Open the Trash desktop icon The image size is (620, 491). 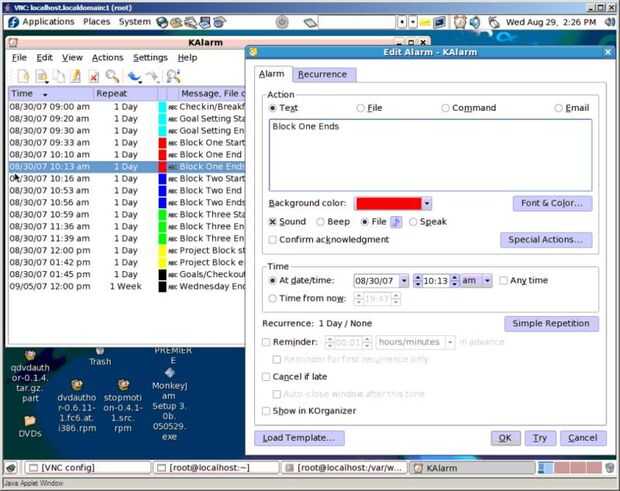click(100, 357)
